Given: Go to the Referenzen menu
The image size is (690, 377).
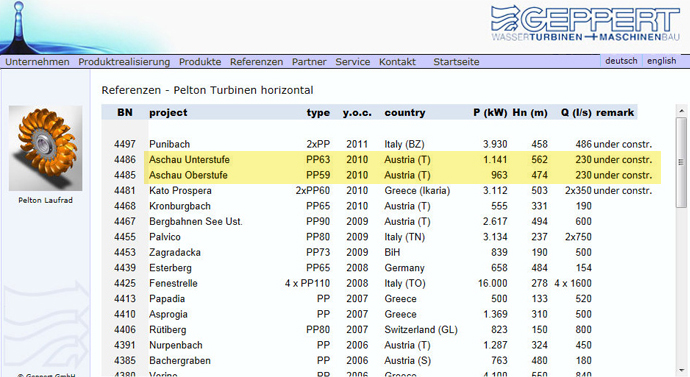Looking at the screenshot, I should click(257, 62).
